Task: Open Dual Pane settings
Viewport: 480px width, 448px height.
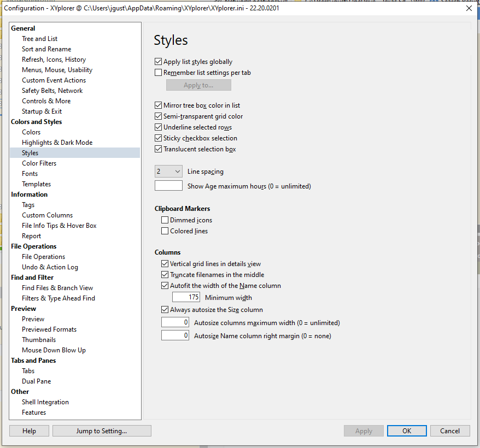Action: click(x=36, y=381)
